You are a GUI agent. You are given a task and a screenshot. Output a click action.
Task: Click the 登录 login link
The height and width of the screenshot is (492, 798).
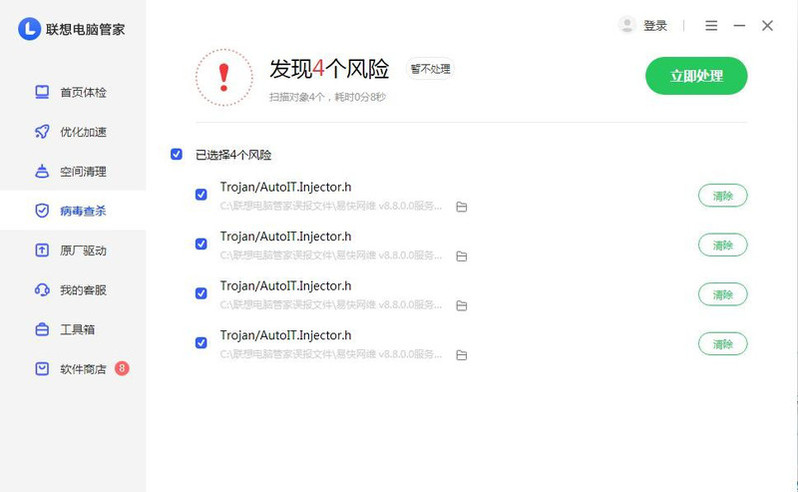click(x=655, y=26)
